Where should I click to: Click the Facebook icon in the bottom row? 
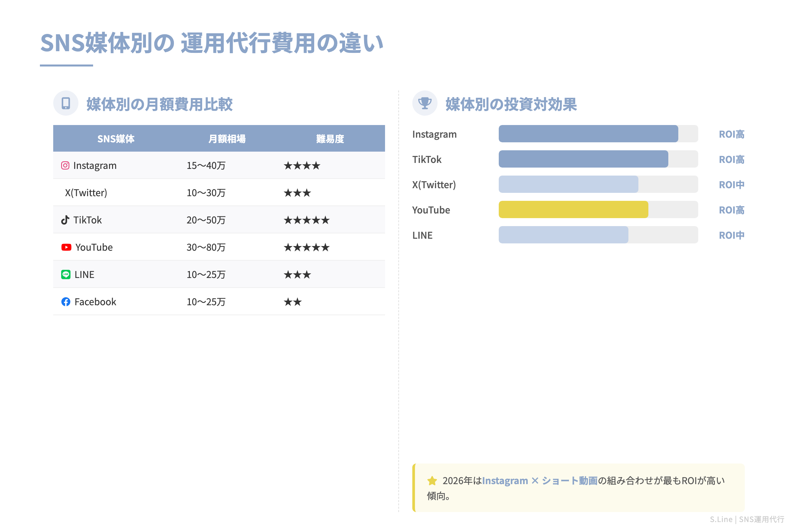point(66,302)
